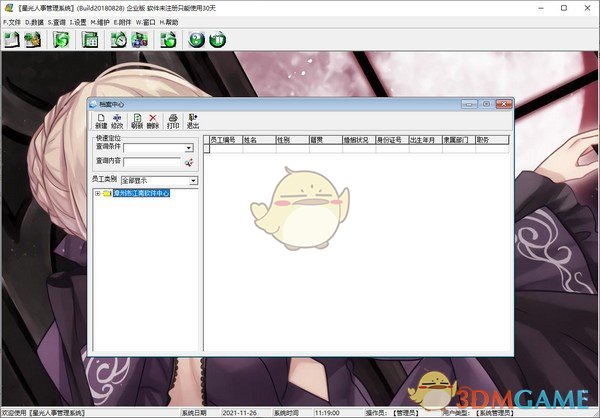The width and height of the screenshot is (600, 418).
Task: Open the H.帮助 menu
Action: [x=169, y=23]
